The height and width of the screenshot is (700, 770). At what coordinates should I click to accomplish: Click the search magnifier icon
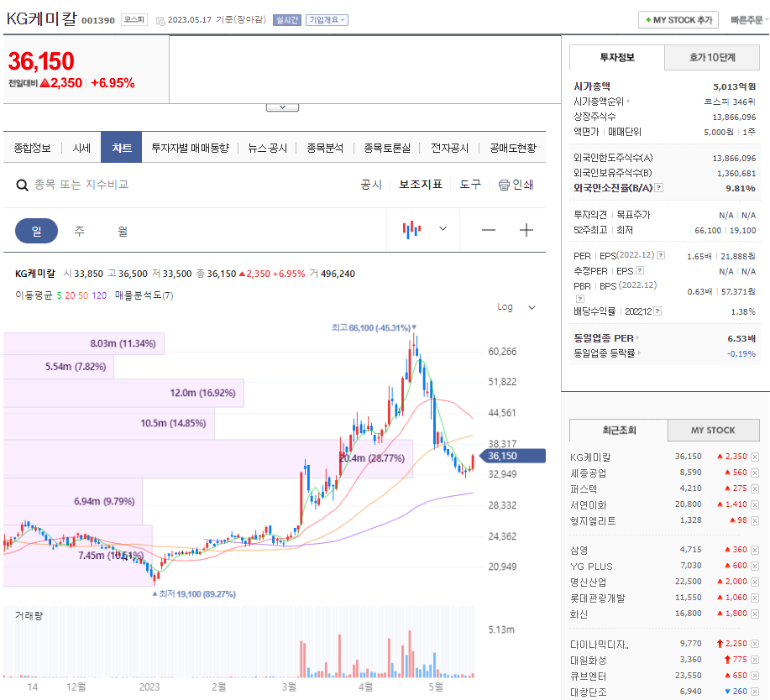tap(22, 185)
